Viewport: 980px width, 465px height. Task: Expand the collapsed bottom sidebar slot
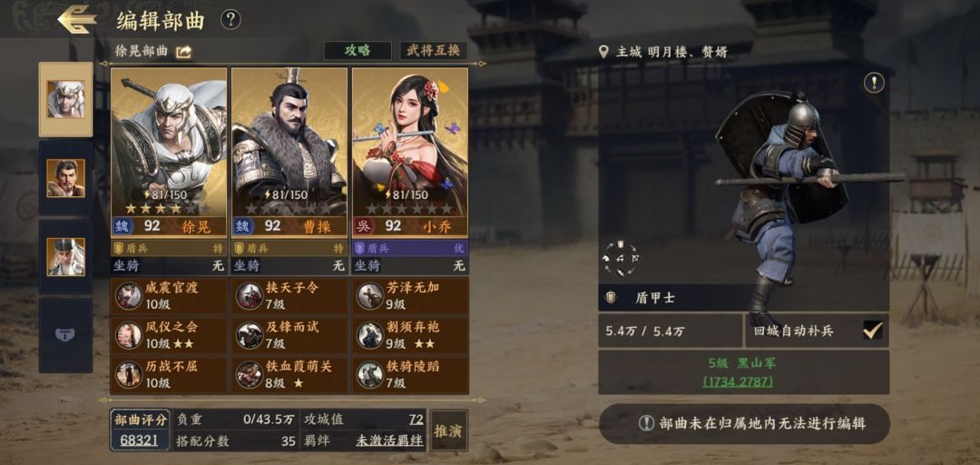click(x=65, y=335)
